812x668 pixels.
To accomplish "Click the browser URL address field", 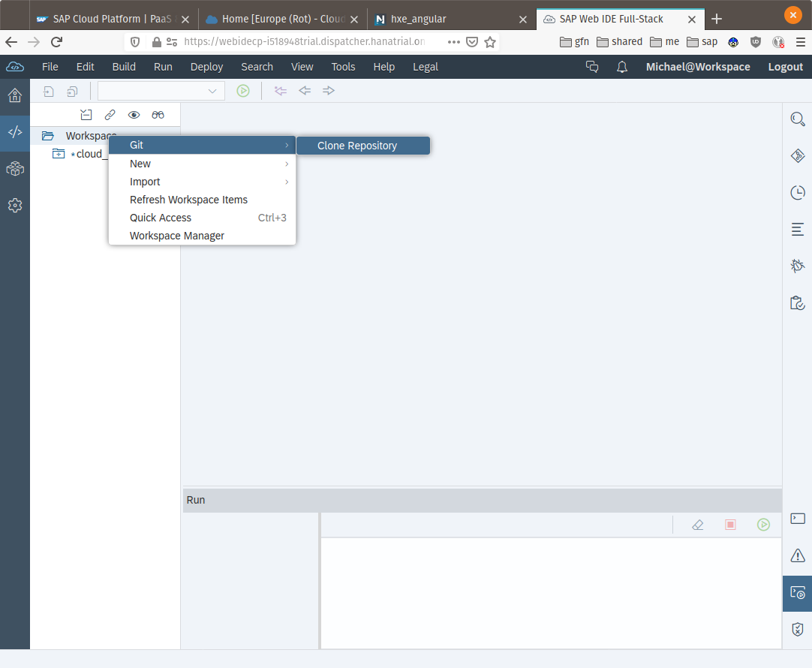I will (305, 42).
